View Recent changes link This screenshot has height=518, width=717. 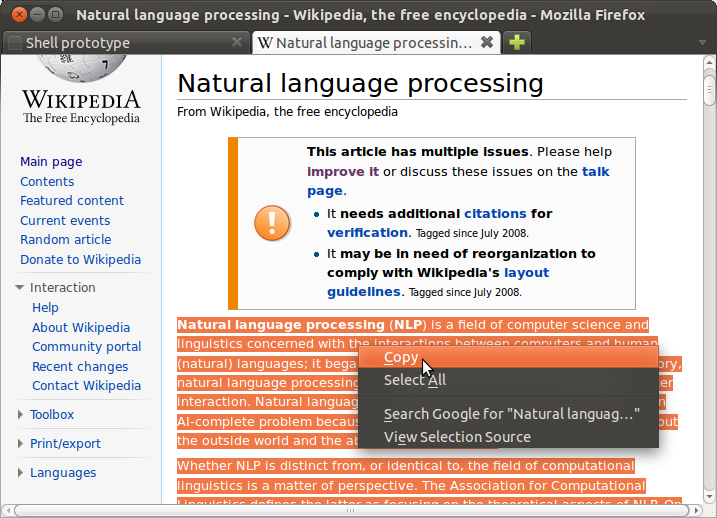80,367
